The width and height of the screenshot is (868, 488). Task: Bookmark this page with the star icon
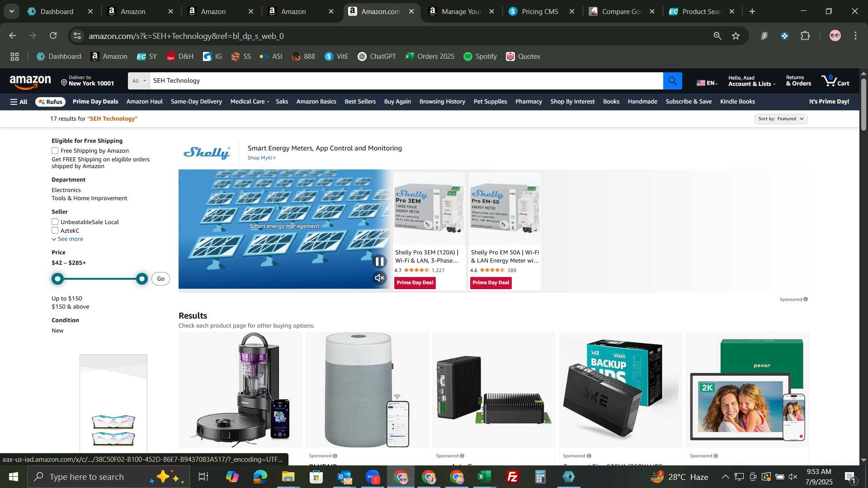click(x=736, y=36)
